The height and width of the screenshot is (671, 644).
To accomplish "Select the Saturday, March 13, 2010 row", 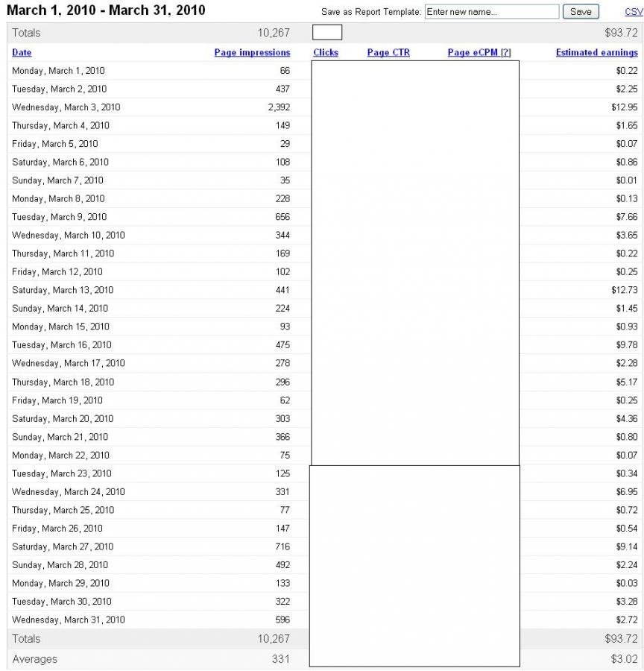I will coord(325,290).
